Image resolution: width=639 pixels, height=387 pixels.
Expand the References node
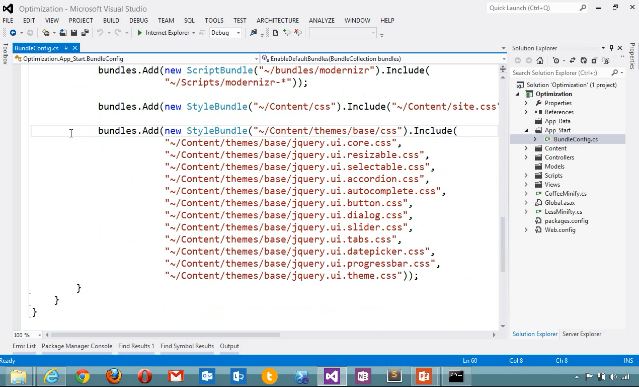click(526, 112)
